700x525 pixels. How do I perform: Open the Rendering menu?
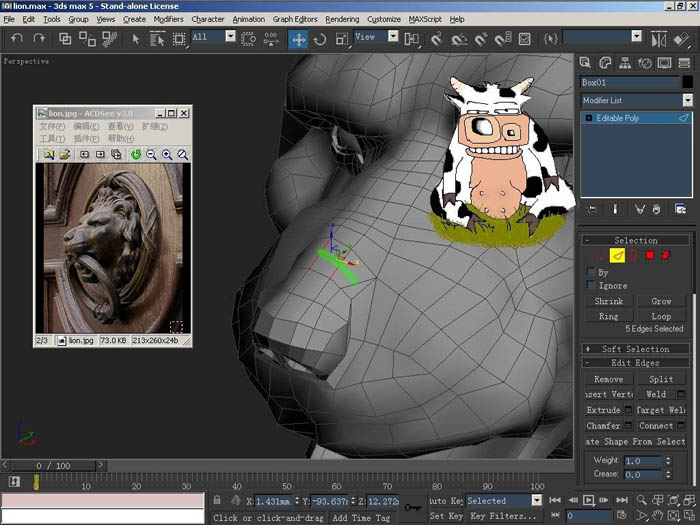point(342,19)
